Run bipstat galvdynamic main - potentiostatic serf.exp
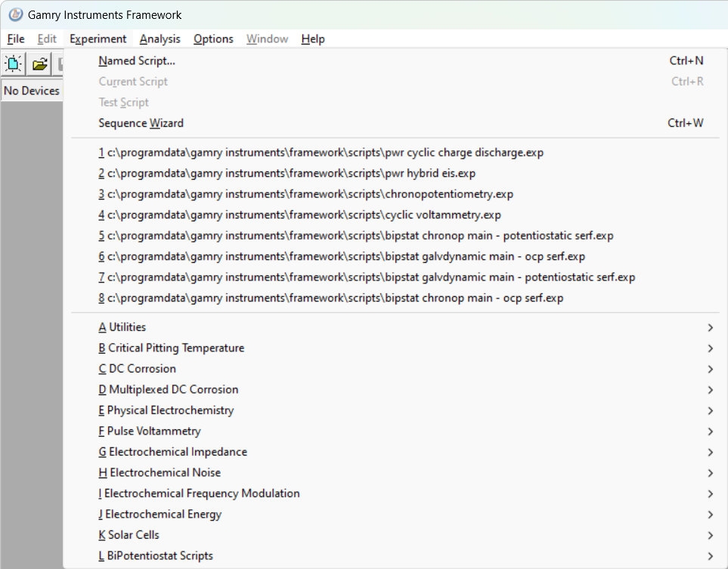Image resolution: width=728 pixels, height=569 pixels. point(395,277)
